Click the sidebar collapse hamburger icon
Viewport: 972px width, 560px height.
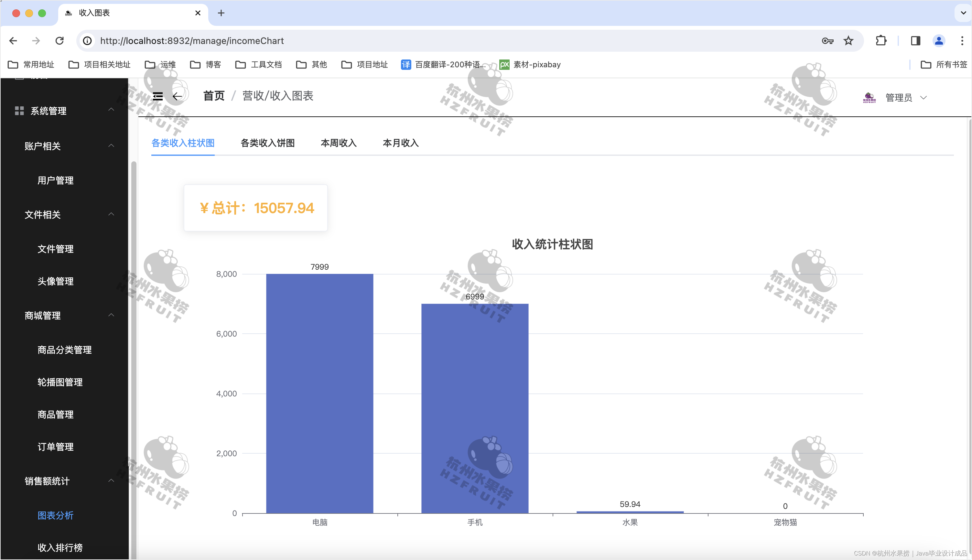click(157, 96)
